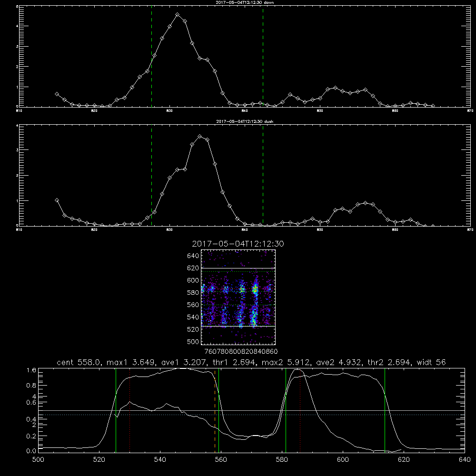Click the '620' x-axis label of the bottom plot
This screenshot has width=476, height=476.
tap(404, 460)
